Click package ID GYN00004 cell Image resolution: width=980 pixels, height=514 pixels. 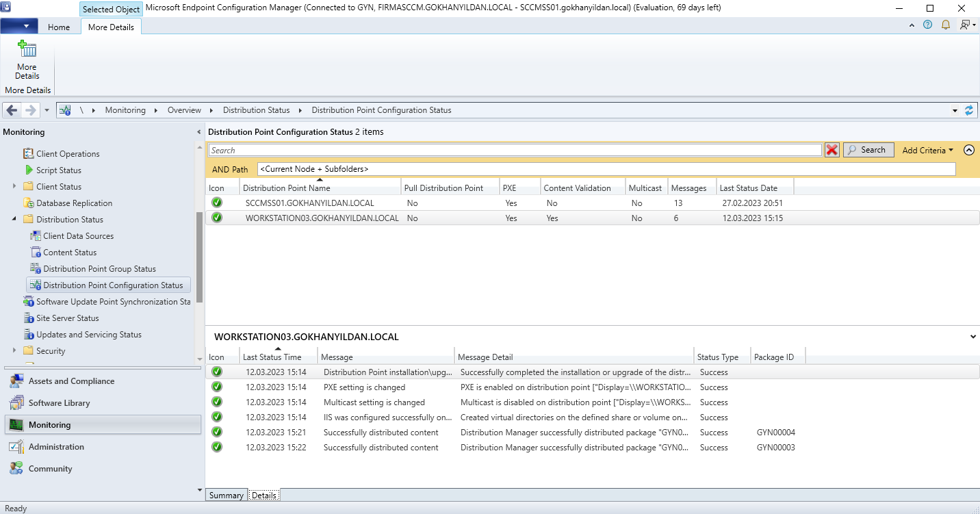pos(775,433)
